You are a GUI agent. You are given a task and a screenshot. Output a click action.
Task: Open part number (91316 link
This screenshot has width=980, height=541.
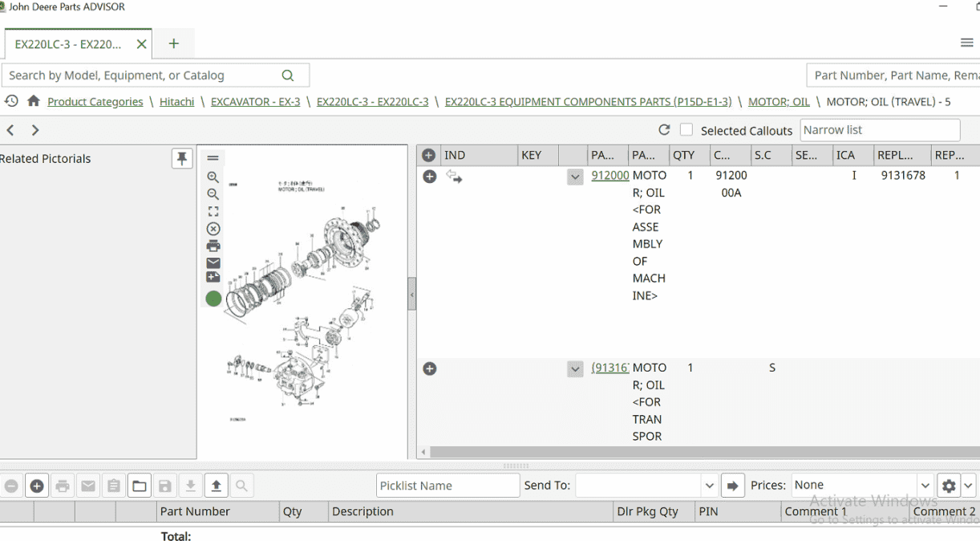610,368
